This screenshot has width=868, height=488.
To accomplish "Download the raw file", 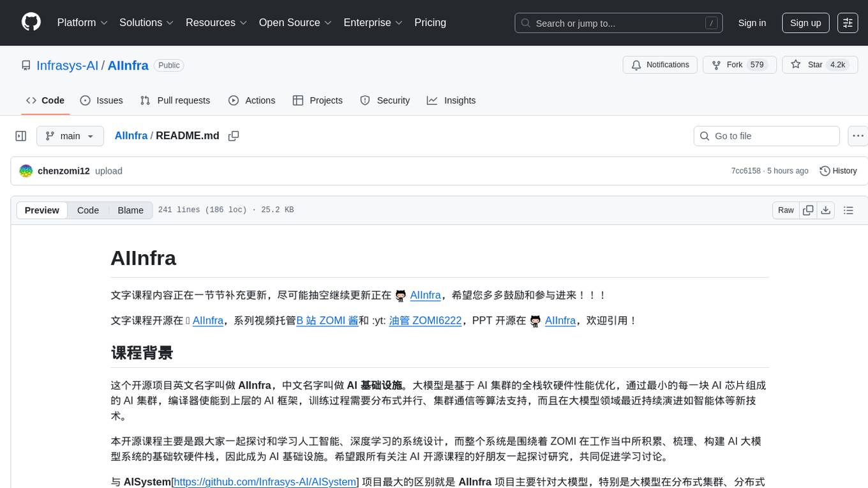I will (x=826, y=210).
